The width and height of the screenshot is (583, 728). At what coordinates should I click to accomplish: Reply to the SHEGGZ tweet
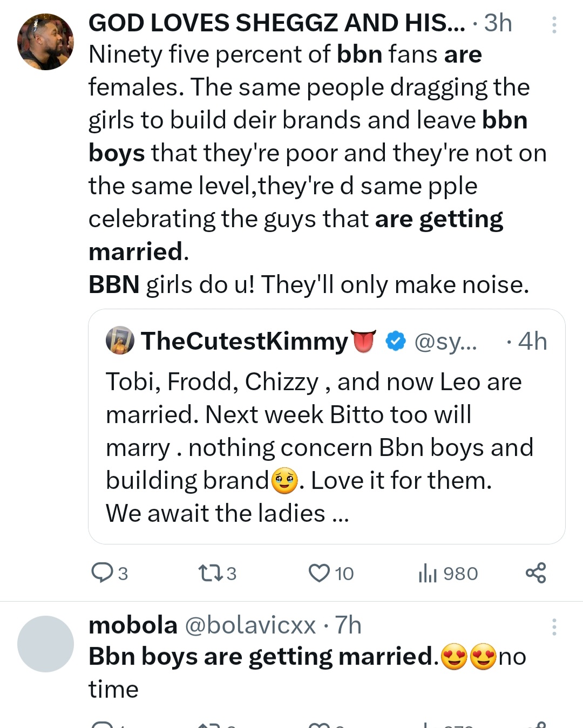click(101, 573)
